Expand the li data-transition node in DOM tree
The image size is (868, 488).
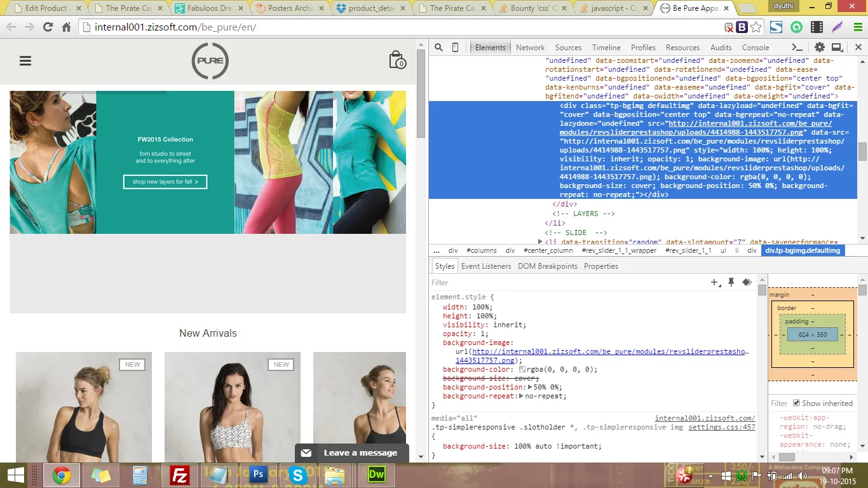coord(541,242)
